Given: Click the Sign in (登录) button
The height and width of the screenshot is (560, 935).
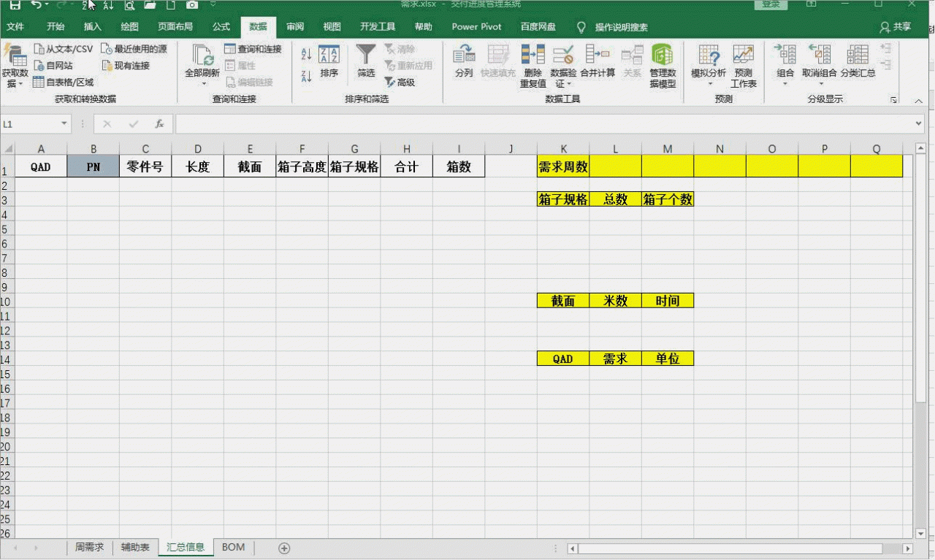Looking at the screenshot, I should click(771, 4).
